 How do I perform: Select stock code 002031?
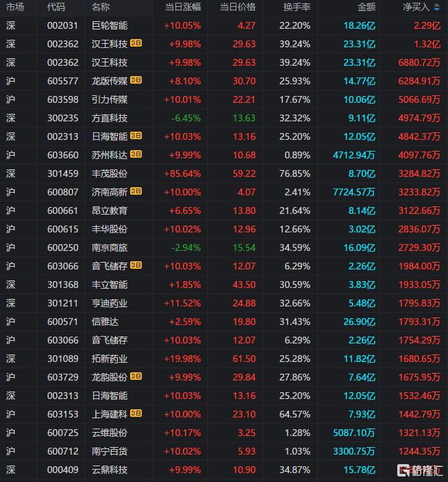(x=63, y=25)
